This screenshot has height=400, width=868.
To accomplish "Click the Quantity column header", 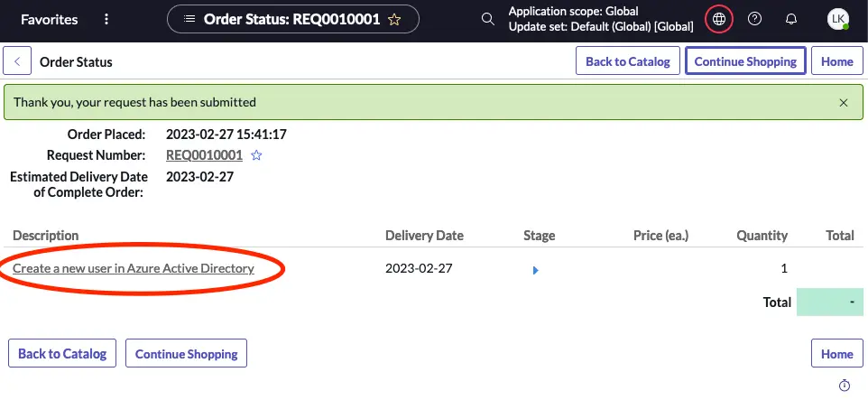I will [762, 236].
